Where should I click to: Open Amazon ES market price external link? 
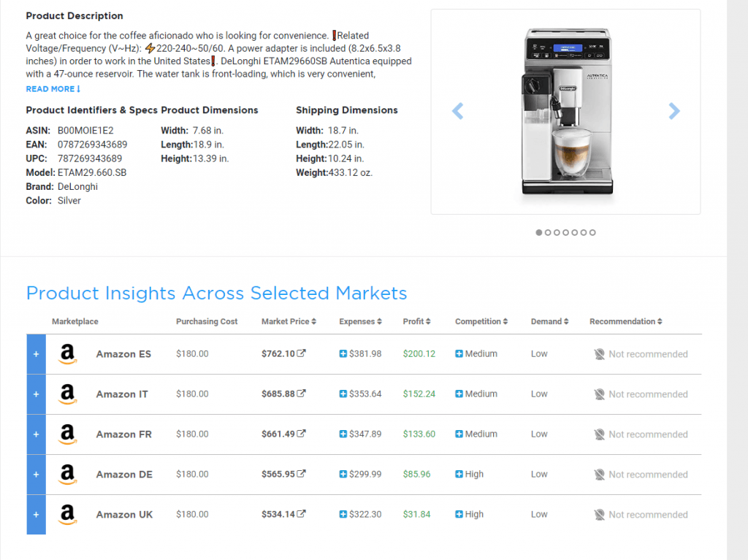click(x=301, y=353)
